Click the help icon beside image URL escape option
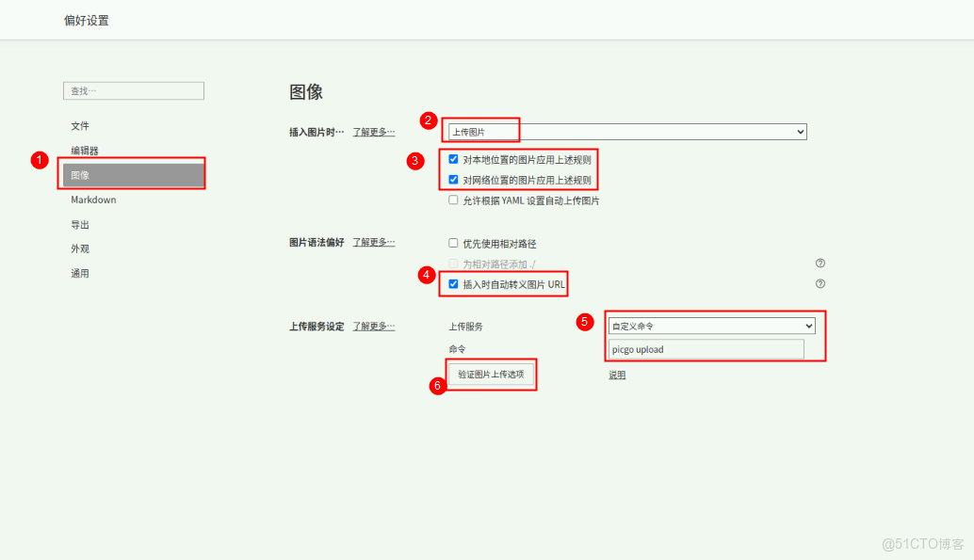974x560 pixels. (x=820, y=282)
